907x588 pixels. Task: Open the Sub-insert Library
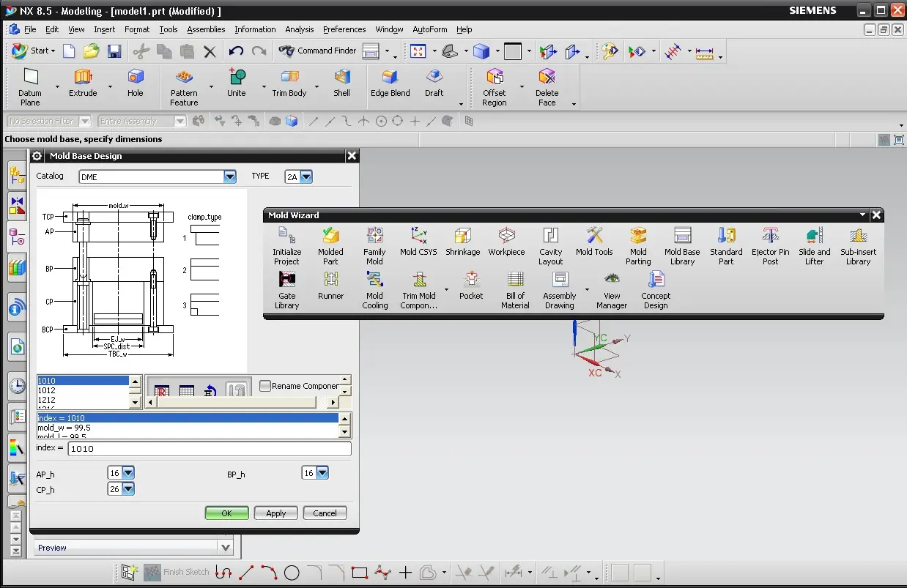tap(859, 245)
